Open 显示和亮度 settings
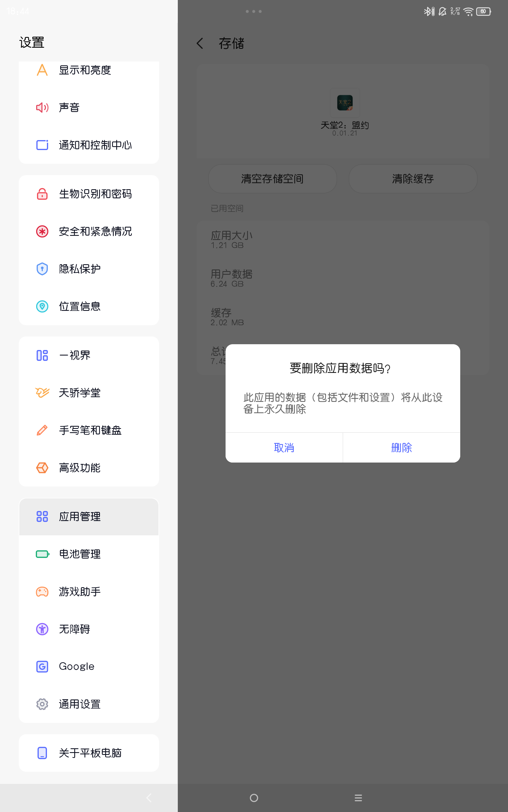 [x=89, y=70]
